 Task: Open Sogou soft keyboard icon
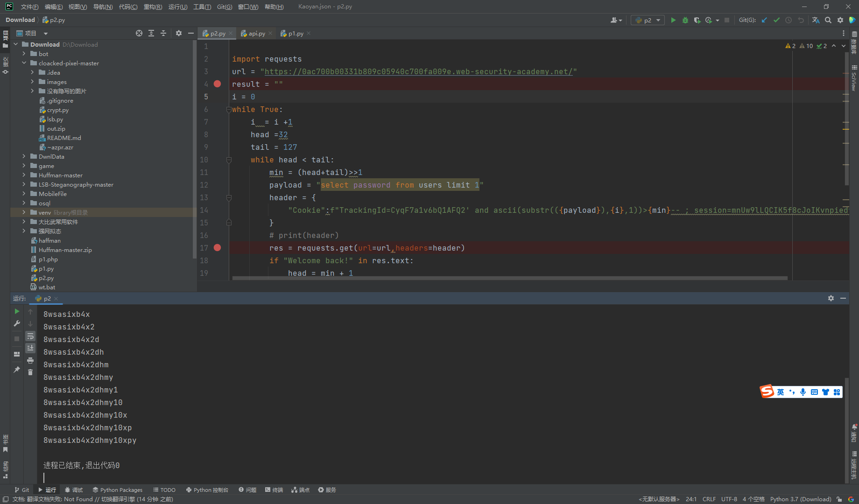[814, 392]
